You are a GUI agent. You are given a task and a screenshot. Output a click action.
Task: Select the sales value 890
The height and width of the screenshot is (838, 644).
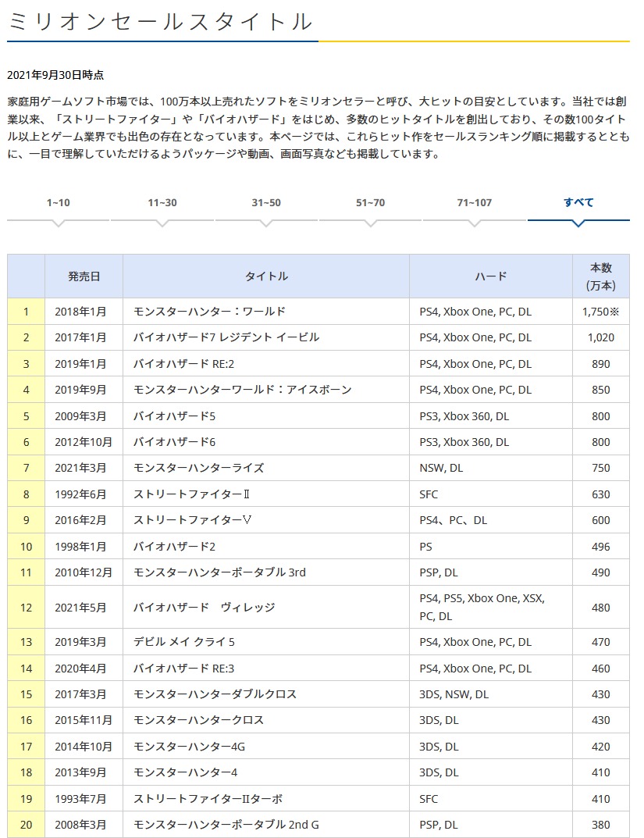[x=601, y=364]
